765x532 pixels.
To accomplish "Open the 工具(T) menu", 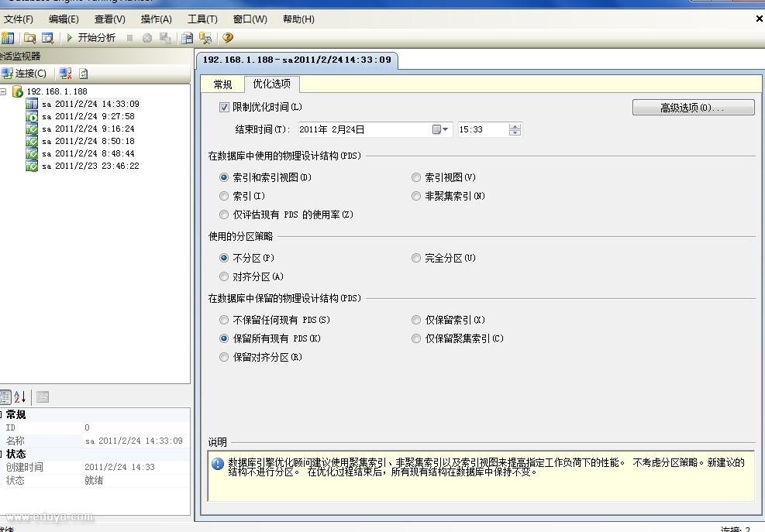I will (x=202, y=19).
